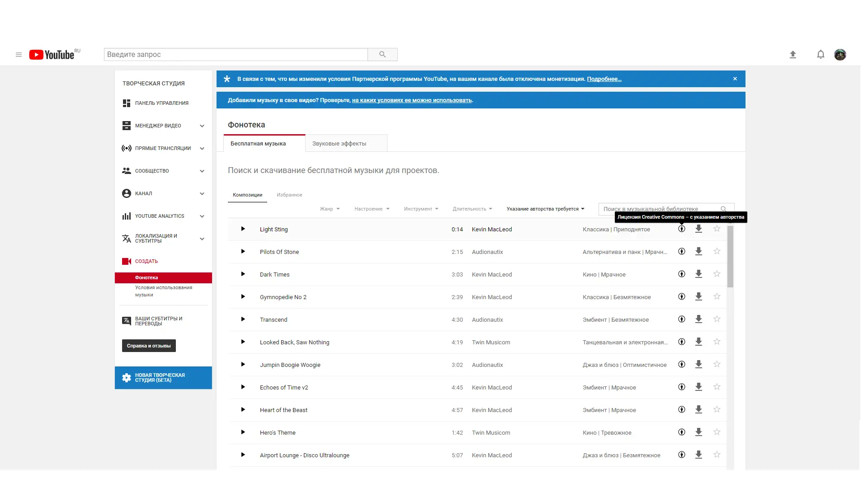This screenshot has width=868, height=488.
Task: Show Creative Commons license info for Dark Times
Action: tap(682, 274)
